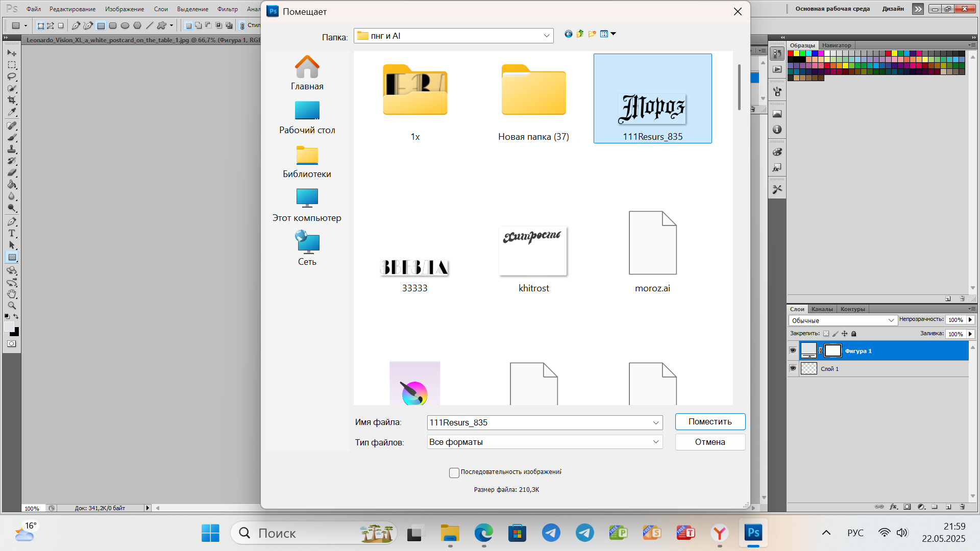Screen dimensions: 980x551
Task: Pick the Lasso tool
Action: pyautogui.click(x=12, y=77)
